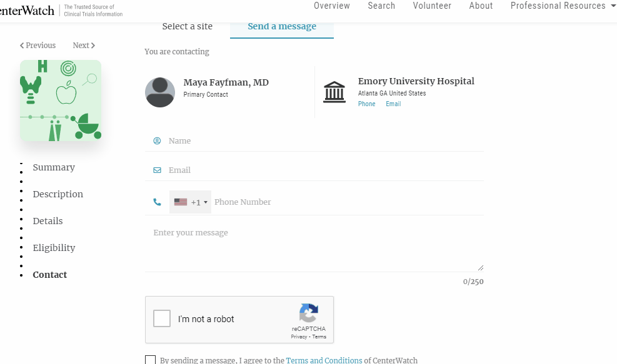Click the telephone receiver icon next to phone field
This screenshot has width=617, height=364.
click(x=157, y=202)
